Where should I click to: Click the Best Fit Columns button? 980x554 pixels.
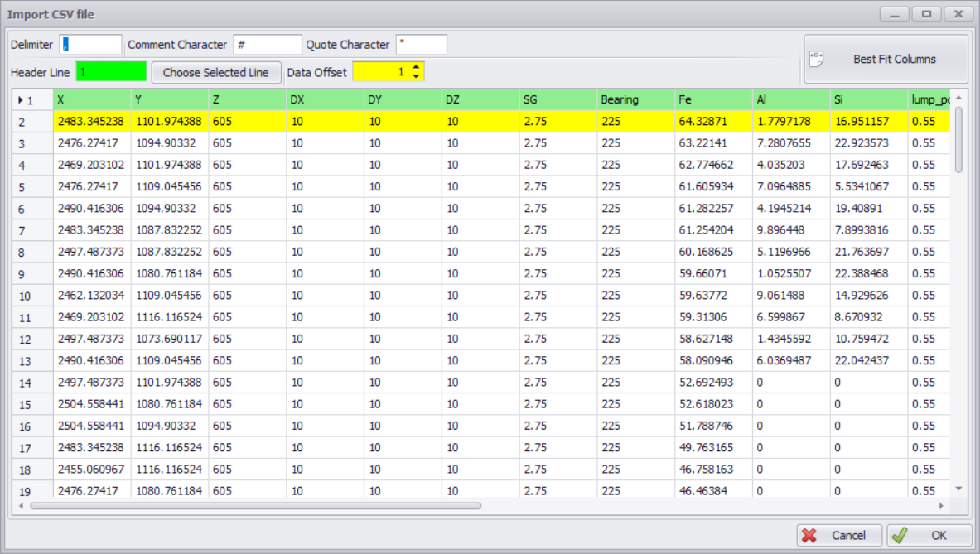point(886,60)
